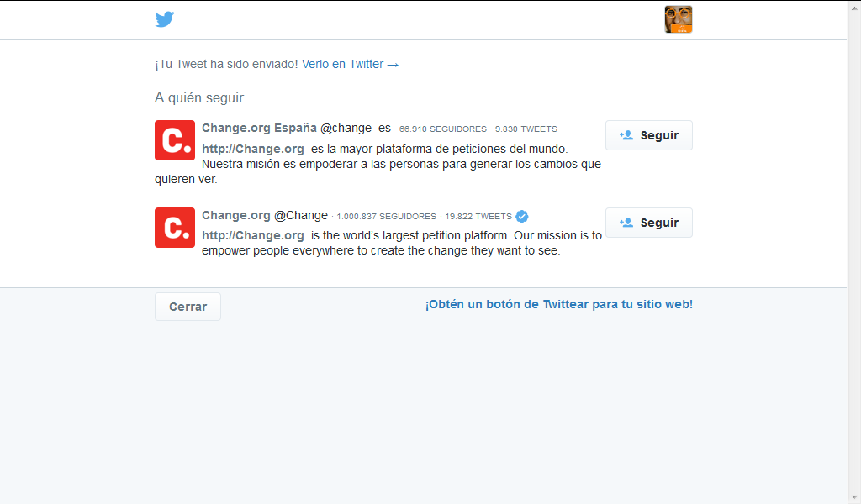Click the scrollbar up arrow
This screenshot has width=861, height=504.
pyautogui.click(x=854, y=7)
